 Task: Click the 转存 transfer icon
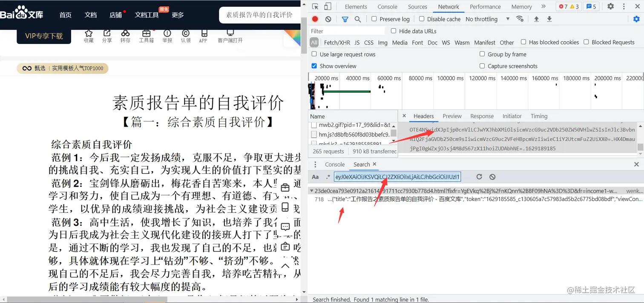(x=125, y=33)
